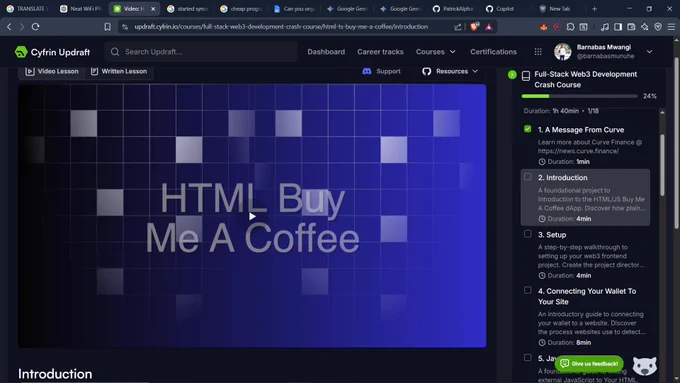Click the Brave Rewards triangle icon

489,27
